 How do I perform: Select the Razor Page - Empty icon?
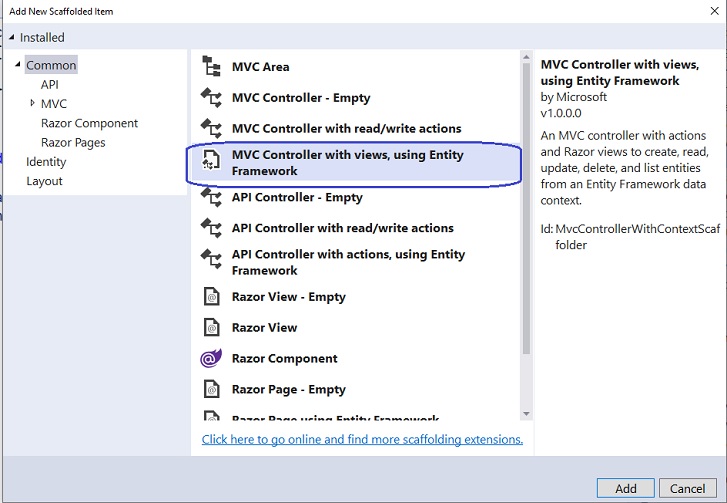pos(211,390)
